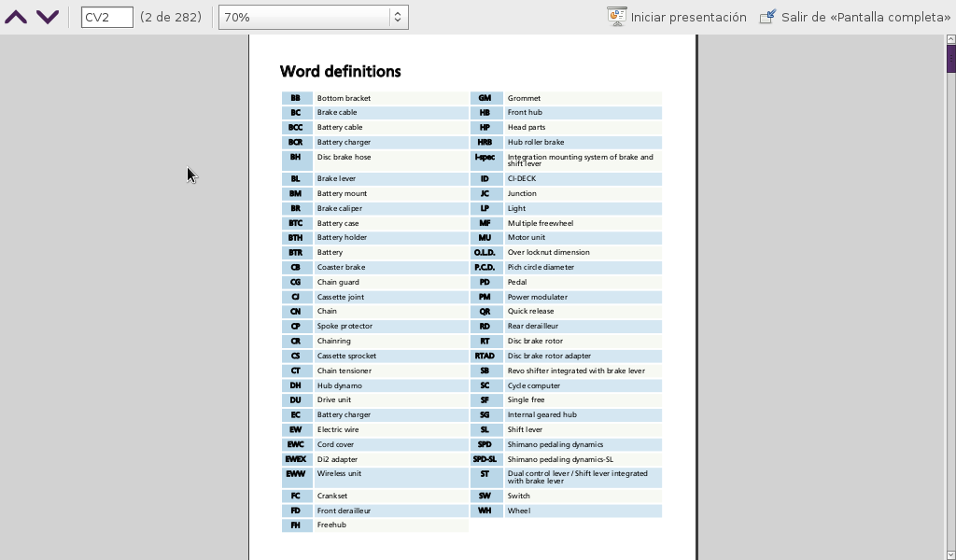Image resolution: width=956 pixels, height=560 pixels.
Task: Select the "Front hub" entry
Action: pyautogui.click(x=525, y=113)
